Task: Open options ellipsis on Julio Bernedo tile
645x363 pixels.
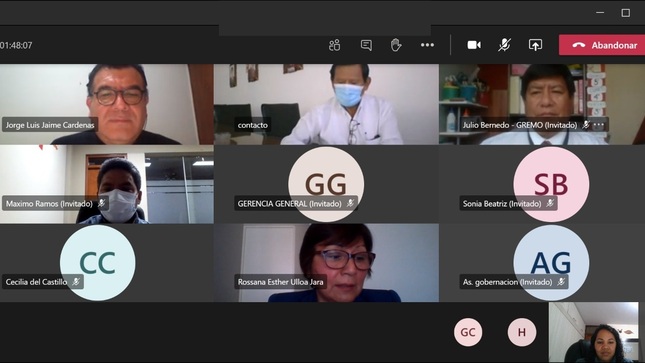Action: tap(599, 124)
